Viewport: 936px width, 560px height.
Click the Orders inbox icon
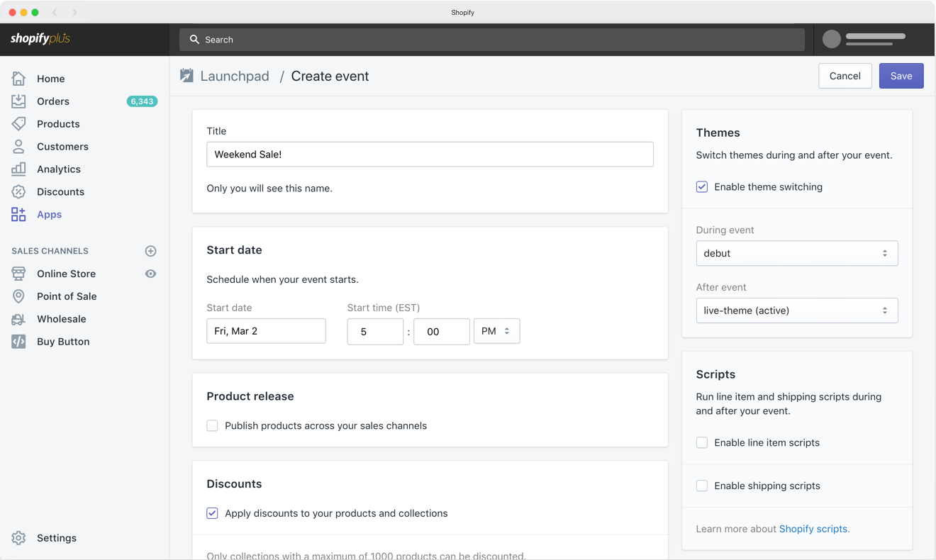coord(18,101)
